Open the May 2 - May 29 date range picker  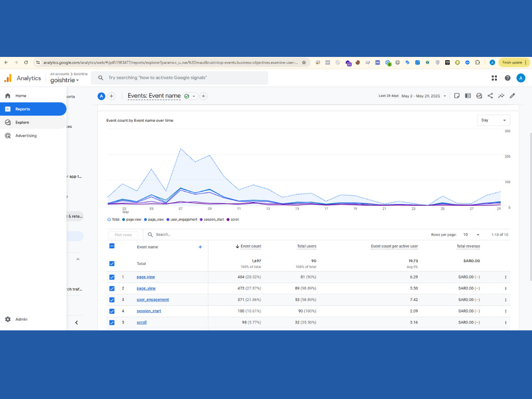(424, 96)
